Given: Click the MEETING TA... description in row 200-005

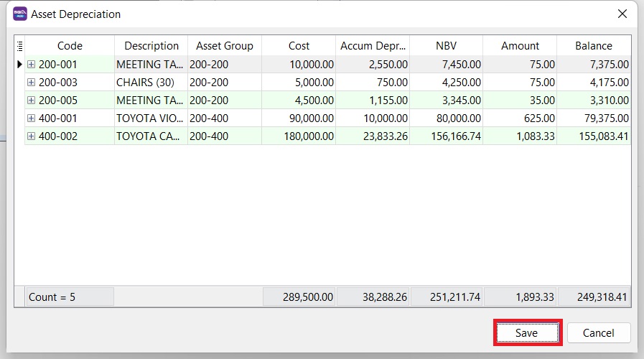Looking at the screenshot, I should coord(151,101).
